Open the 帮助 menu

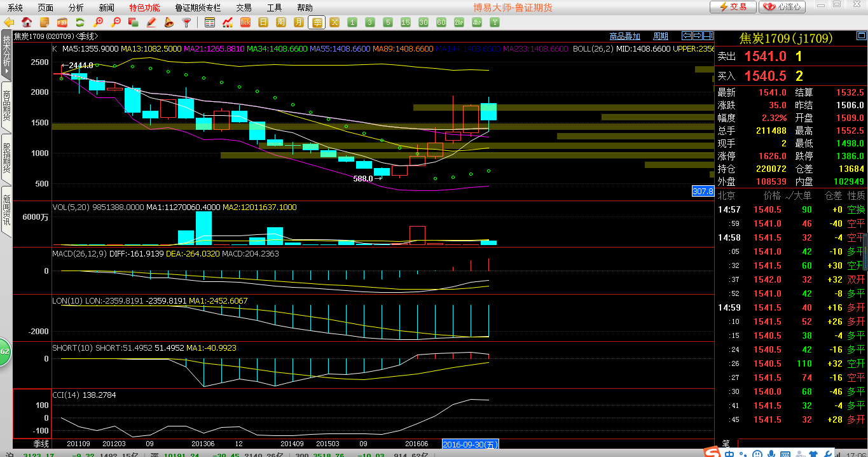(305, 8)
